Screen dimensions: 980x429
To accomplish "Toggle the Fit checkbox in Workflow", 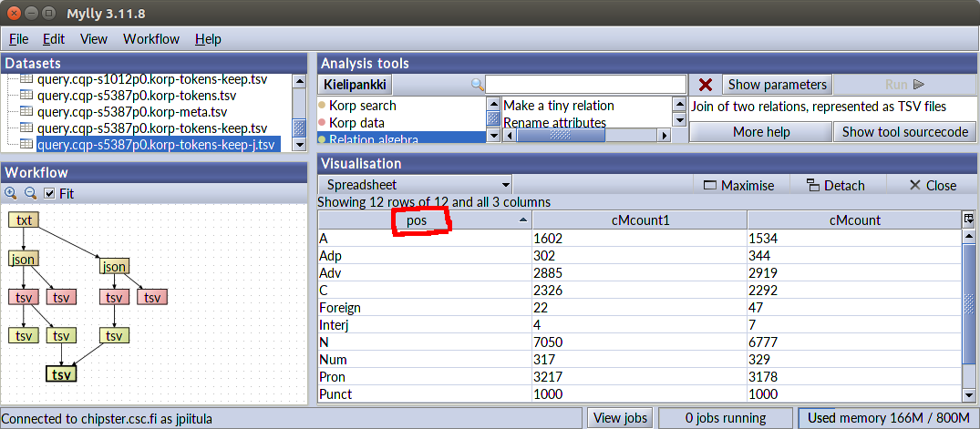I will pos(50,193).
